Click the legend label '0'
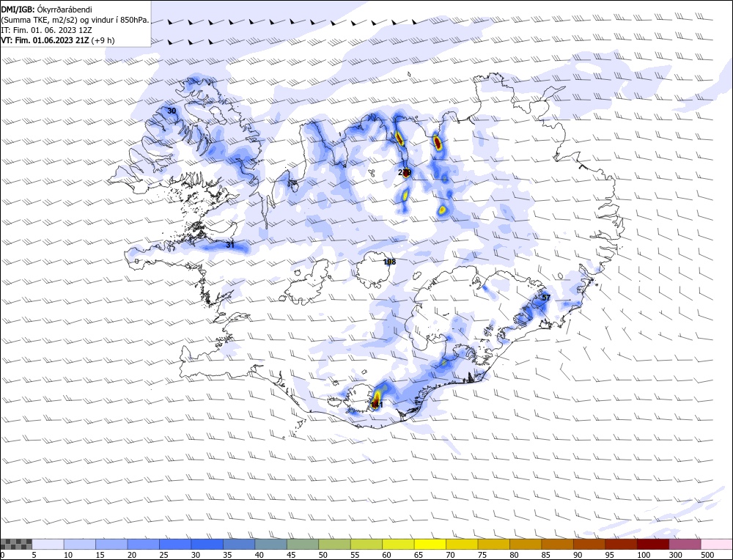The width and height of the screenshot is (733, 560). pos(3,554)
